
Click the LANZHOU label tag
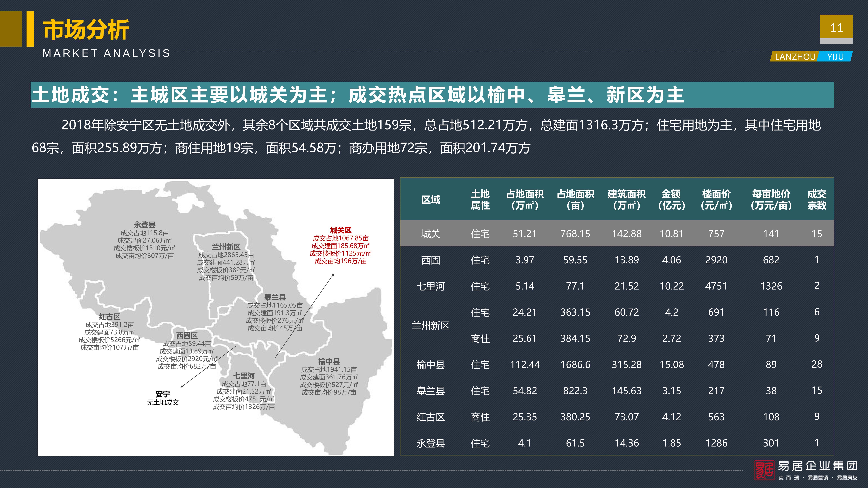coord(795,57)
